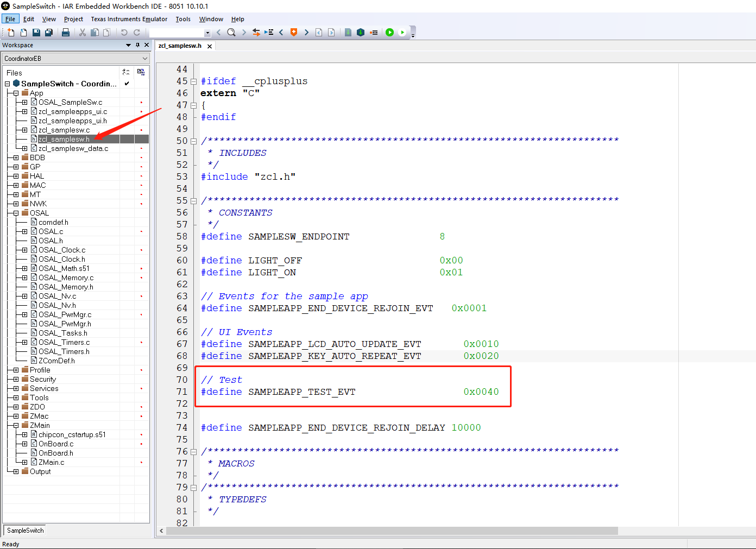Image resolution: width=756 pixels, height=549 pixels.
Task: Toggle fold marker at line 50 comment
Action: coord(193,141)
